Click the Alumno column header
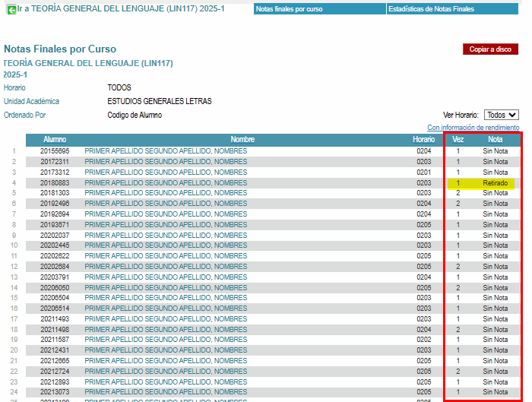Screen dimensions: 532x402 tap(55, 140)
